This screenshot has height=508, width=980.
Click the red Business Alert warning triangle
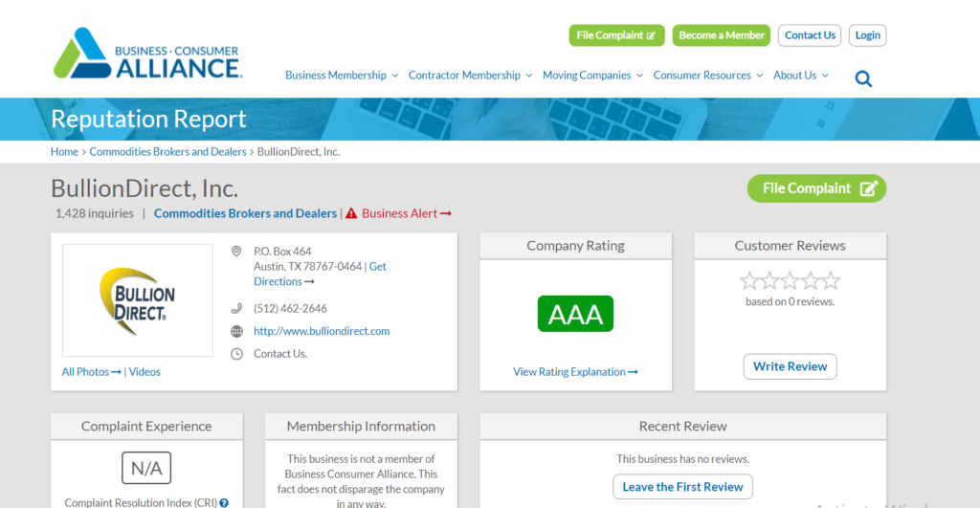point(351,213)
